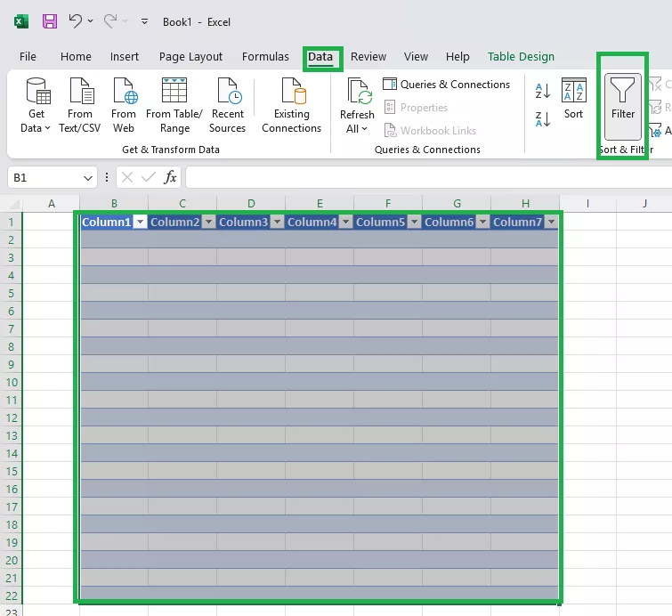The width and height of the screenshot is (672, 616).
Task: Click the Refresh All icon
Action: click(360, 92)
